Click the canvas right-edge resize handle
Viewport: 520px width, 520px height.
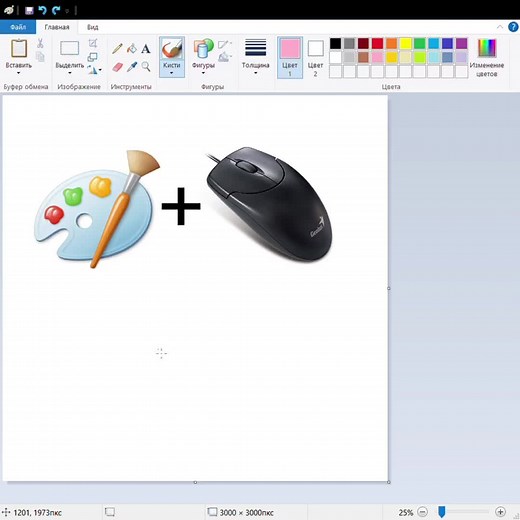tap(389, 288)
